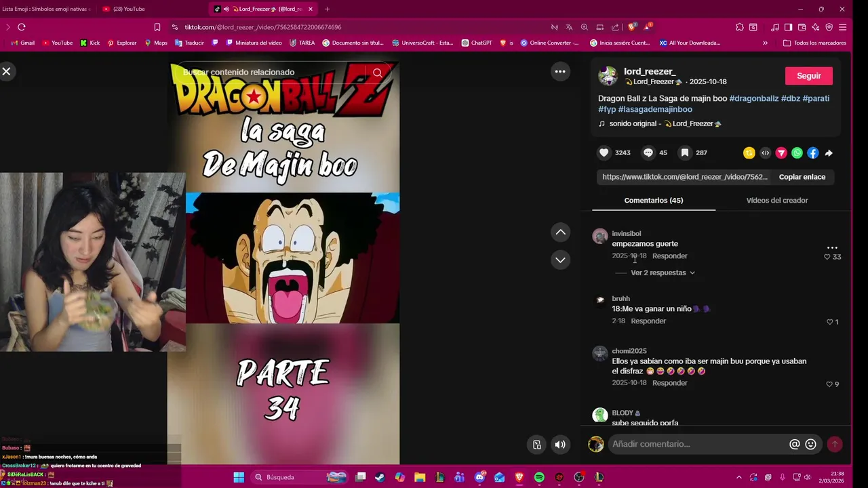
Task: Expand Ver 2 respuestas under invinsibol's comment
Action: click(x=663, y=272)
